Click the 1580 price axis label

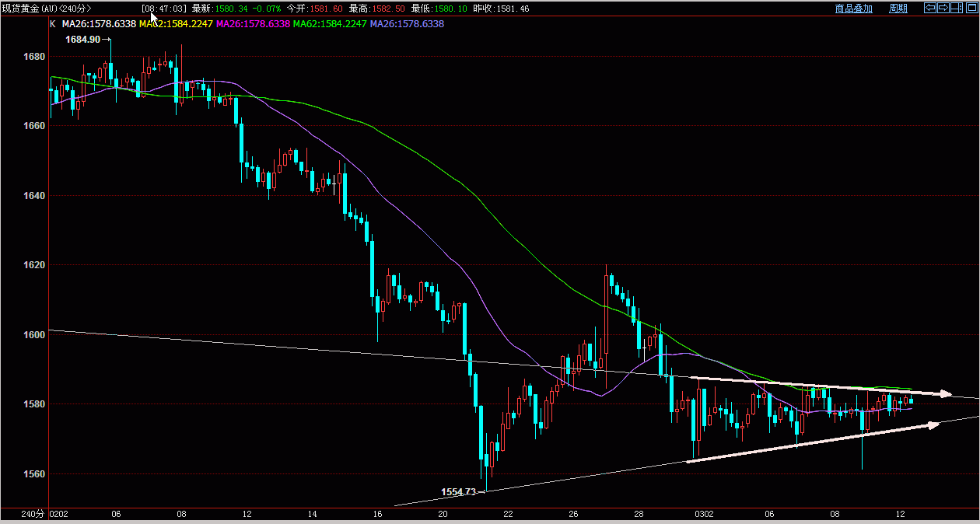[x=35, y=404]
